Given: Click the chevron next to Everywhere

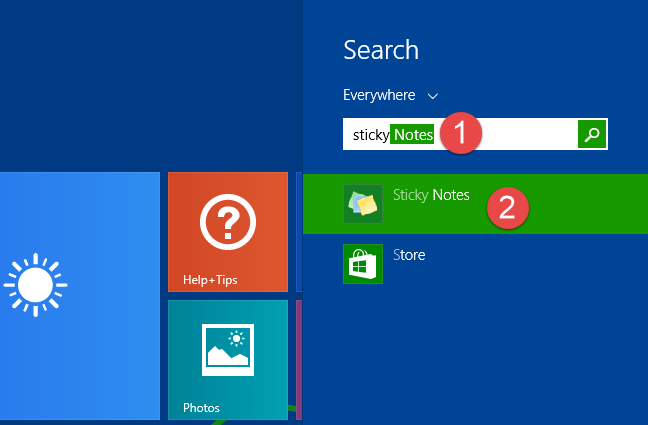Looking at the screenshot, I should [x=433, y=96].
